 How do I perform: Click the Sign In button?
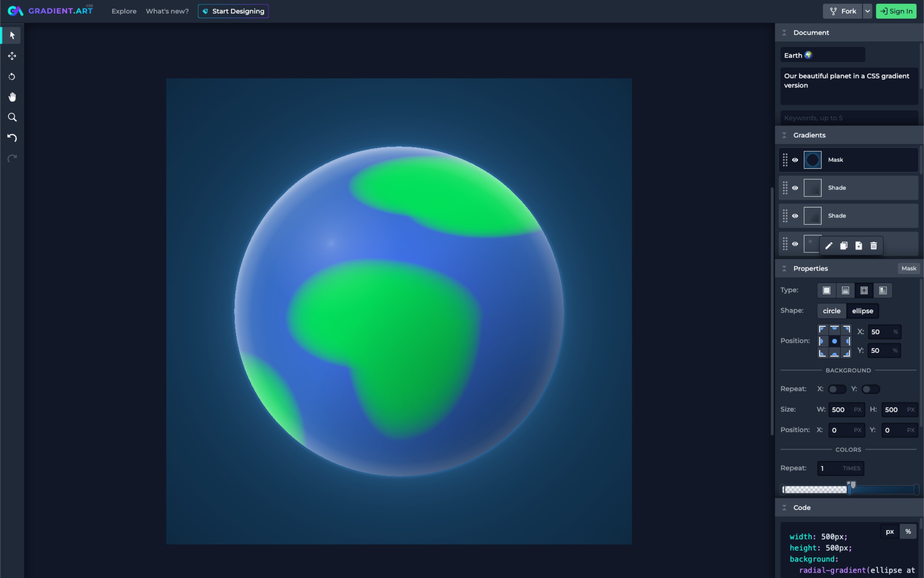896,11
